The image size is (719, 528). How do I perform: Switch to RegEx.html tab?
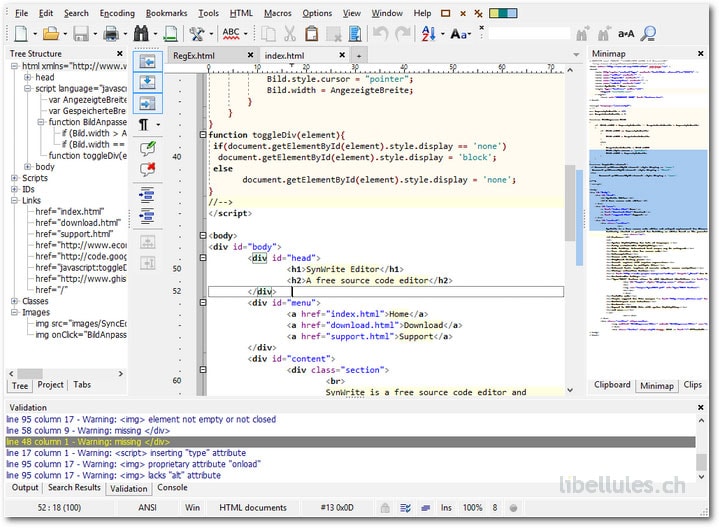194,56
